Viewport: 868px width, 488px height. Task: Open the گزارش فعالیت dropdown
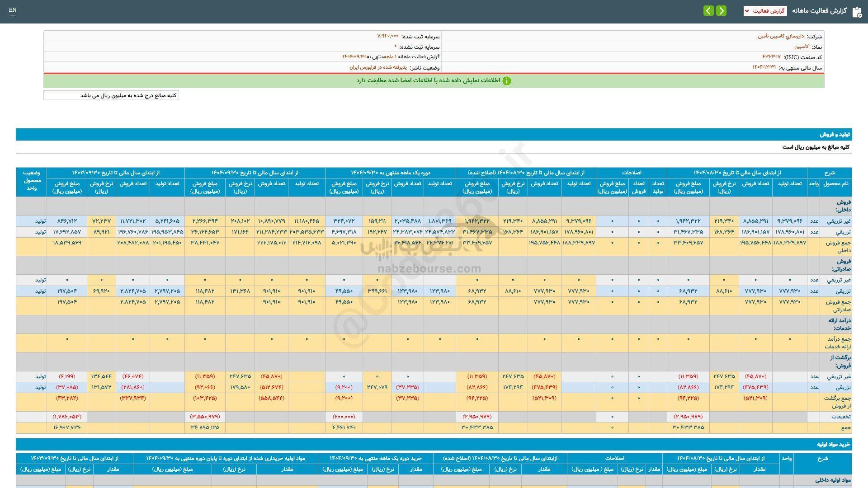[x=765, y=11]
